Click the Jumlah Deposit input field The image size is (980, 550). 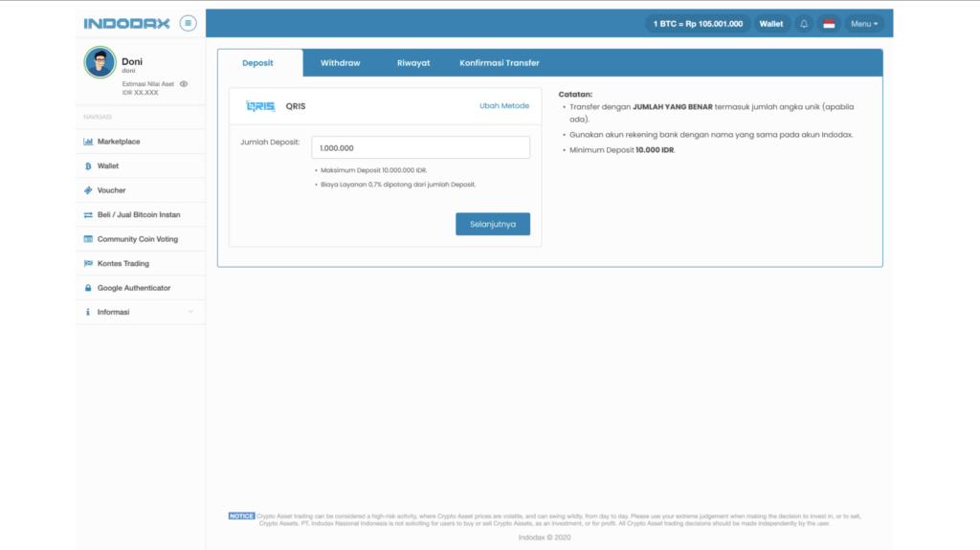coord(420,147)
